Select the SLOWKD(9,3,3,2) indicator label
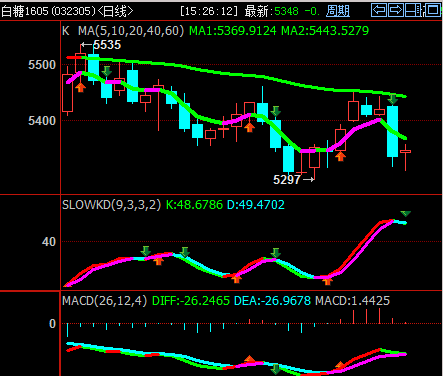Screen dimensions: 443x376 click(x=112, y=205)
